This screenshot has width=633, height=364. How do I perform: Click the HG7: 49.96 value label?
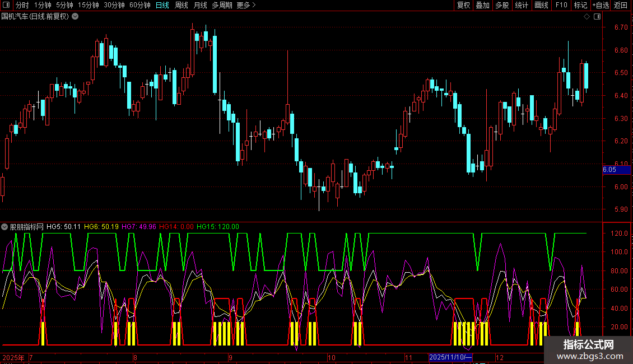tap(138, 227)
